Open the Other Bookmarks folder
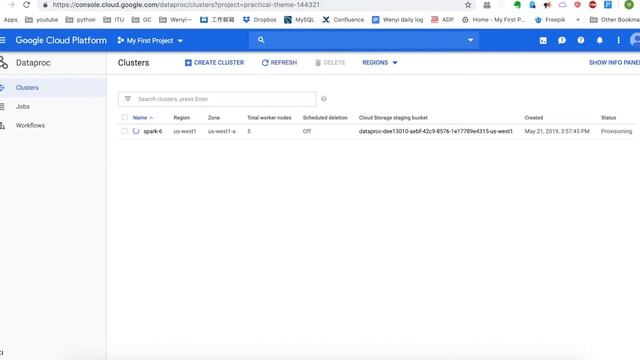Image resolution: width=640 pixels, height=360 pixels. coord(615,20)
